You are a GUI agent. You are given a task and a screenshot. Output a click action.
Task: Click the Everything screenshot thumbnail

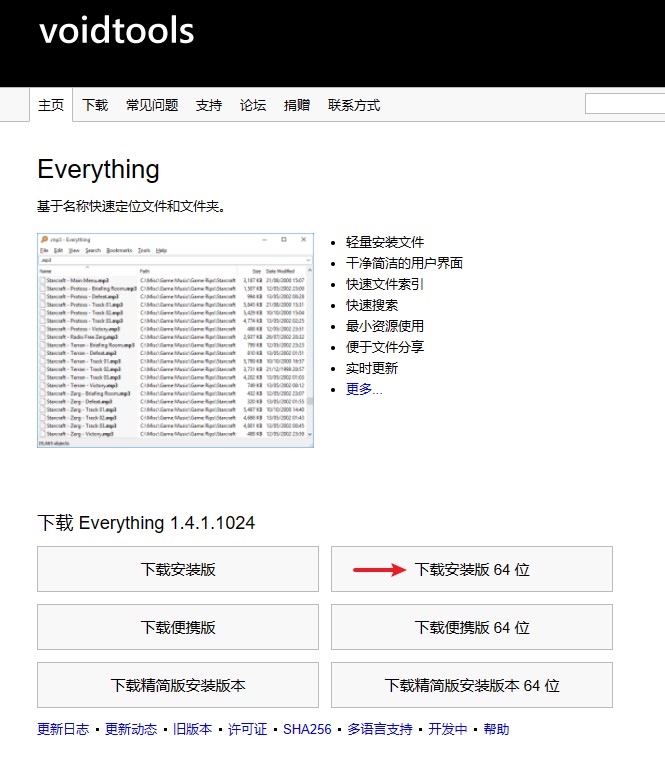point(175,340)
